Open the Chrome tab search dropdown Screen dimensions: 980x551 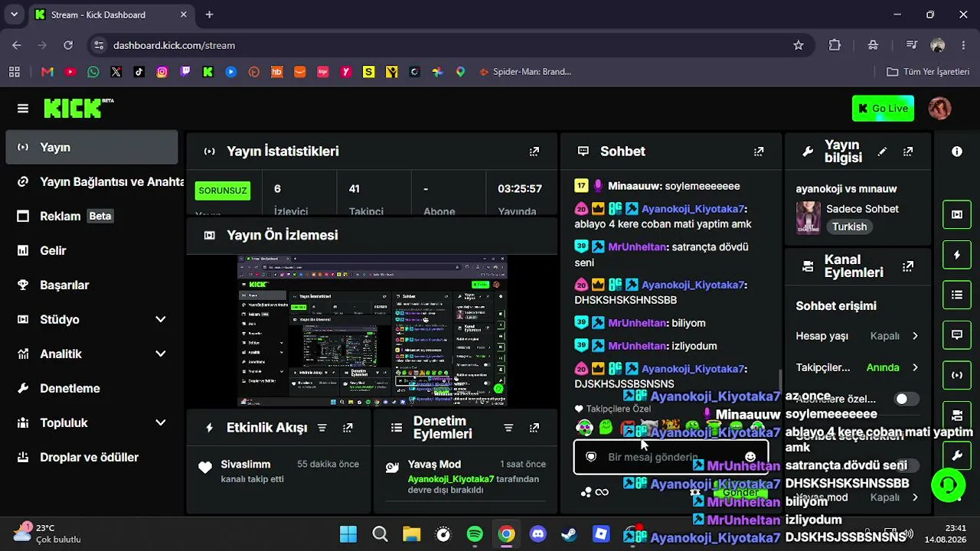14,15
